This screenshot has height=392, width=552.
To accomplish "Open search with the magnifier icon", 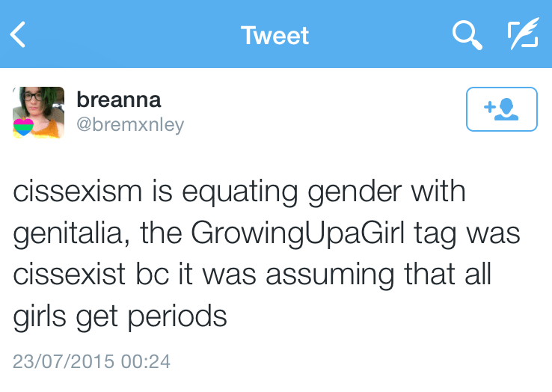I will pyautogui.click(x=467, y=34).
